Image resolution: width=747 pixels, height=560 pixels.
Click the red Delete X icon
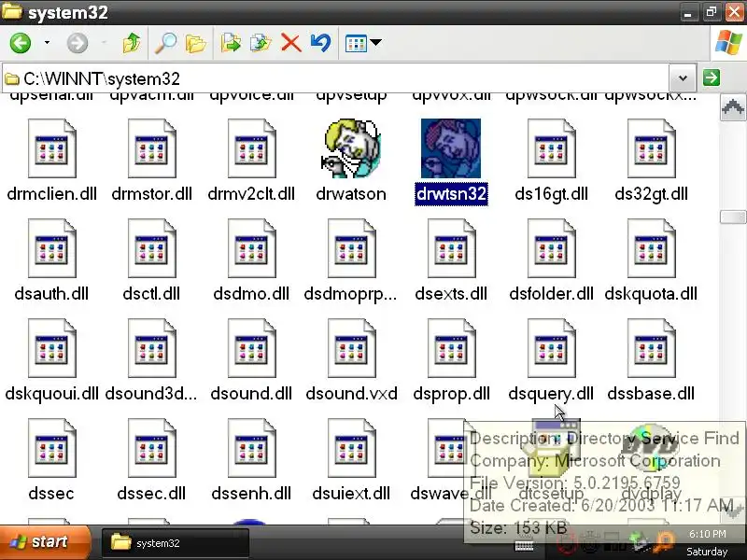click(x=291, y=43)
